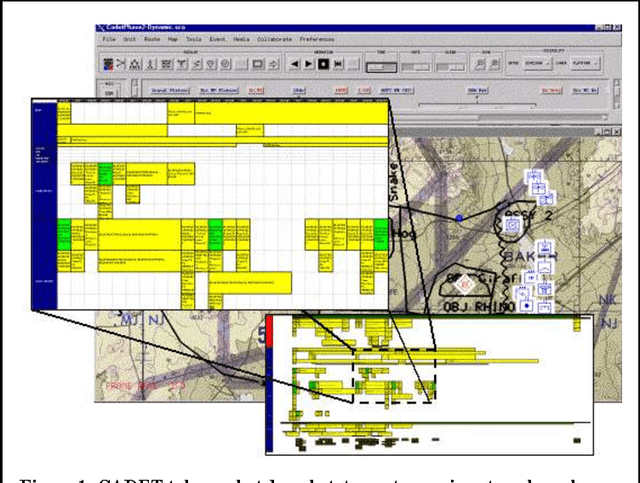The width and height of the screenshot is (640, 483).
Task: Click the BAKER map label
Action: [x=531, y=257]
